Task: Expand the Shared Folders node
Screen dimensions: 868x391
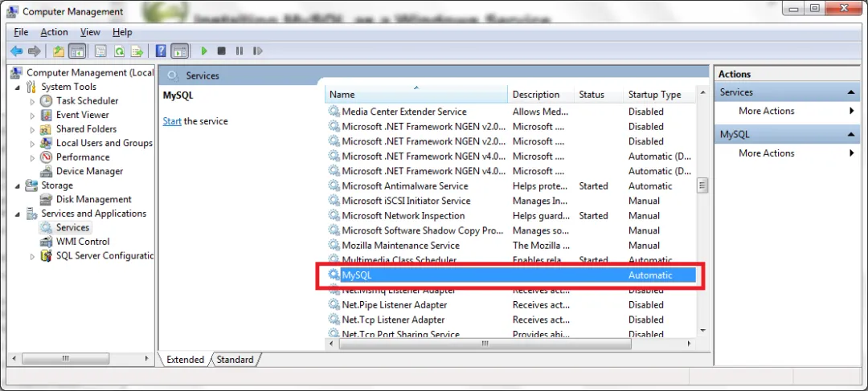Action: click(33, 129)
